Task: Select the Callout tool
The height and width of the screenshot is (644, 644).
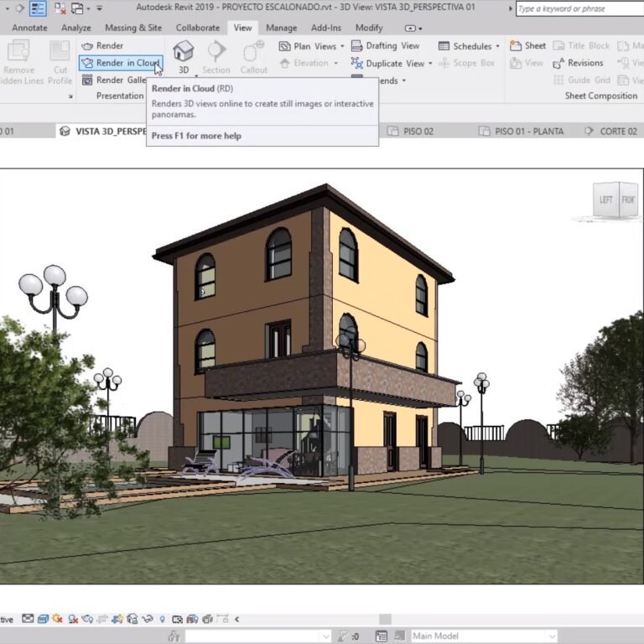Action: 253,55
